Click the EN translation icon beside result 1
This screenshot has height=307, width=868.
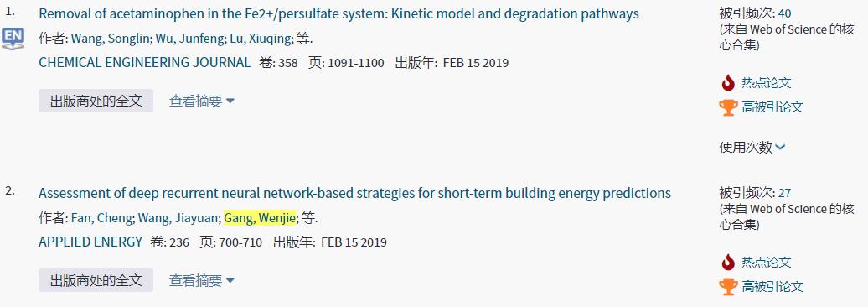click(13, 39)
